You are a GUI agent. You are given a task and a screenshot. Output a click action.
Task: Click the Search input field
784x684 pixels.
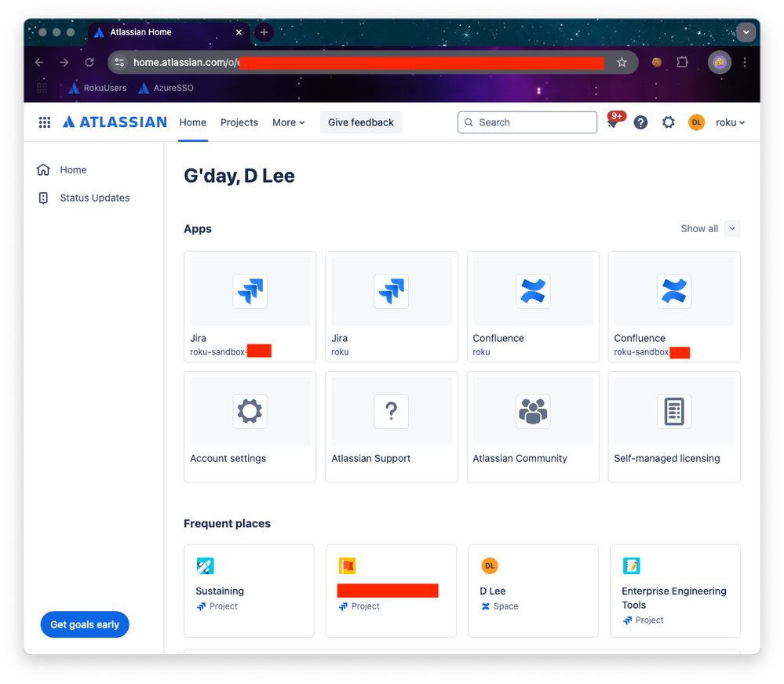coord(527,122)
